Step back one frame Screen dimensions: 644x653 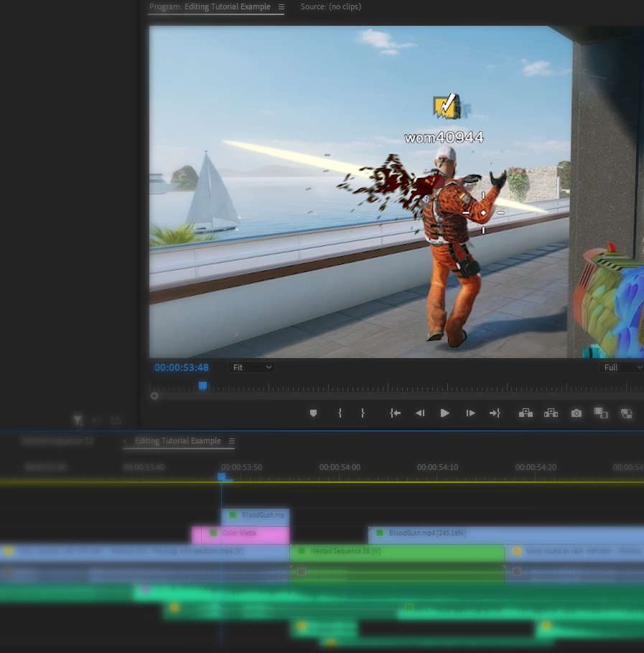coord(420,413)
